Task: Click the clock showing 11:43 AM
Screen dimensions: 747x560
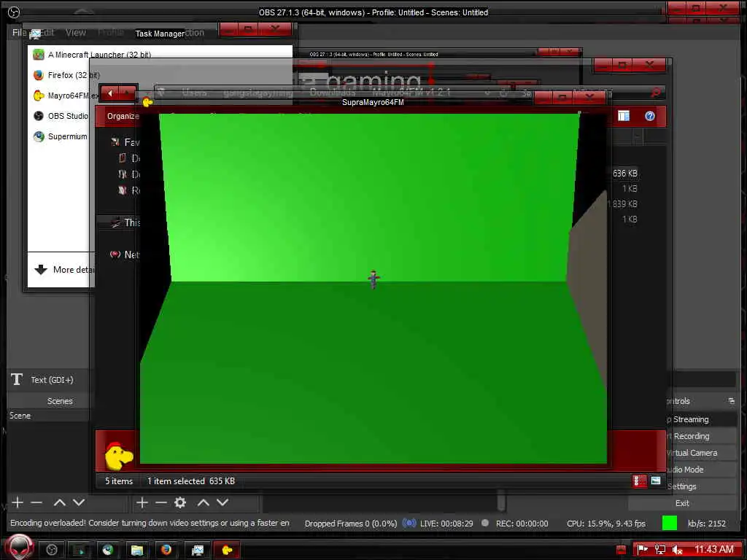Action: [x=713, y=550]
